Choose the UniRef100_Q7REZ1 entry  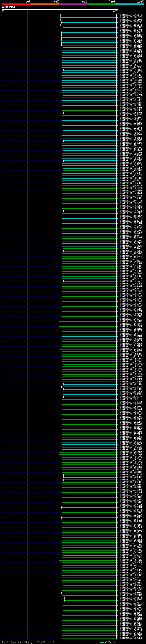(131, 349)
